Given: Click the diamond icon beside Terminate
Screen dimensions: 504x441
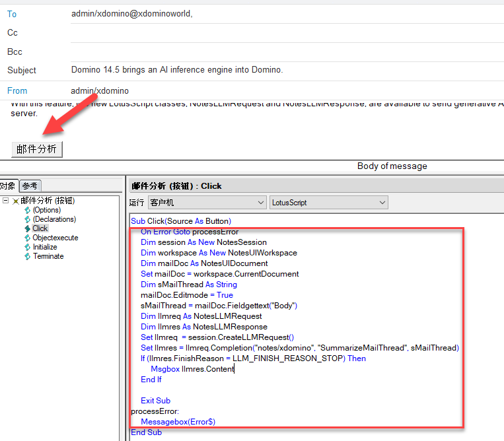Looking at the screenshot, I should [27, 257].
